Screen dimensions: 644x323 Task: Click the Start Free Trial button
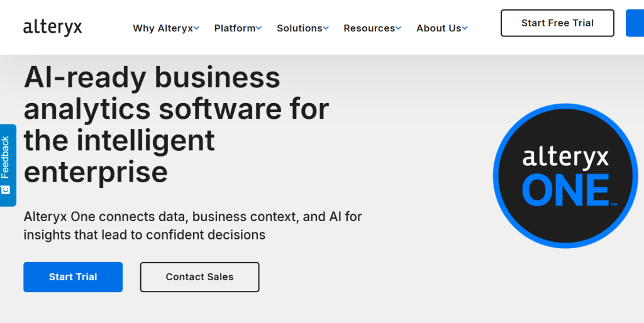[557, 23]
